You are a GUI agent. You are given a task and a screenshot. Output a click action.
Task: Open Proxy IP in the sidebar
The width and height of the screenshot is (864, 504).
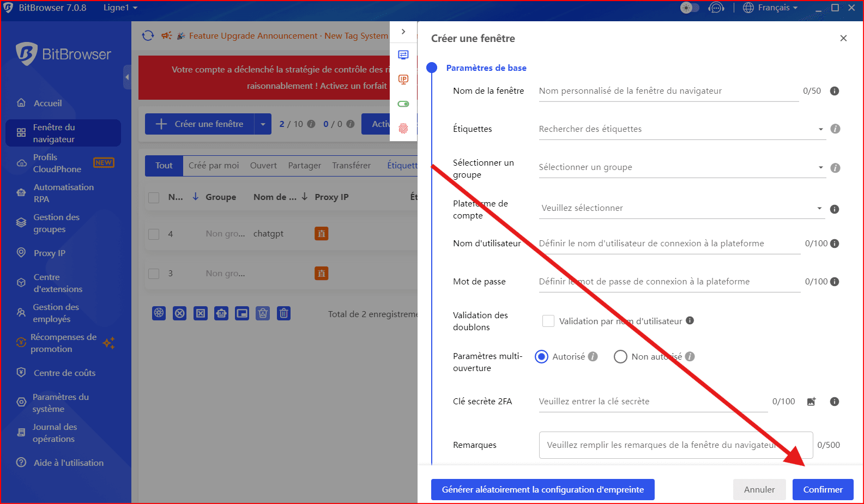[49, 253]
